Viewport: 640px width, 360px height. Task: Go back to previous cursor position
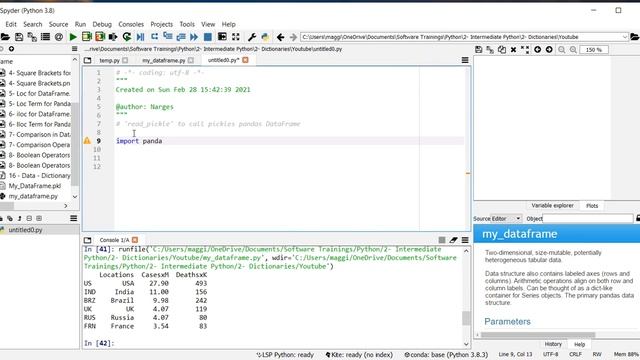click(x=280, y=37)
